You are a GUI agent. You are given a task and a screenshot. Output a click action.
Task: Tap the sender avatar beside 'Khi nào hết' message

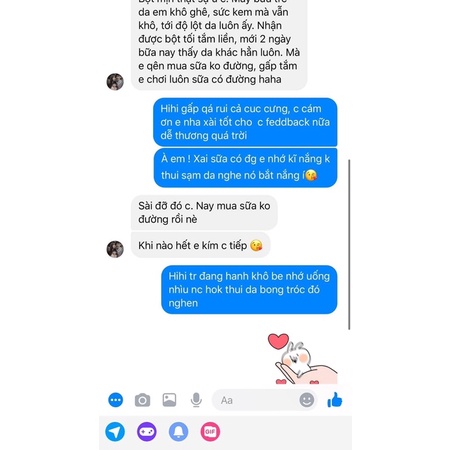click(115, 249)
